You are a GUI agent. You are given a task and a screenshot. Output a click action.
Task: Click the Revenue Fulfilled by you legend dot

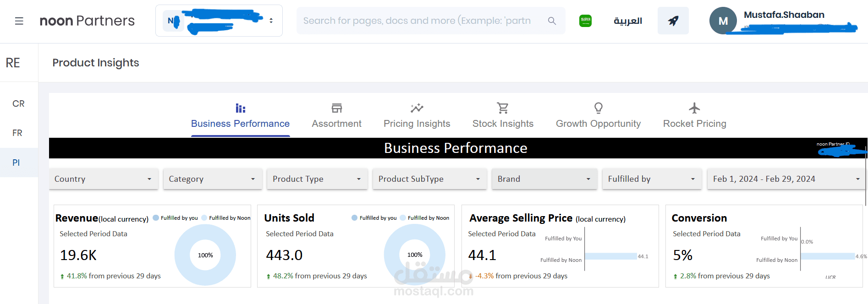point(156,218)
